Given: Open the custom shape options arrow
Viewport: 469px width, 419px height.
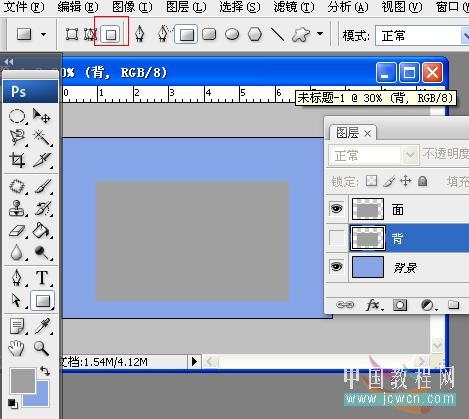Looking at the screenshot, I should click(x=320, y=34).
